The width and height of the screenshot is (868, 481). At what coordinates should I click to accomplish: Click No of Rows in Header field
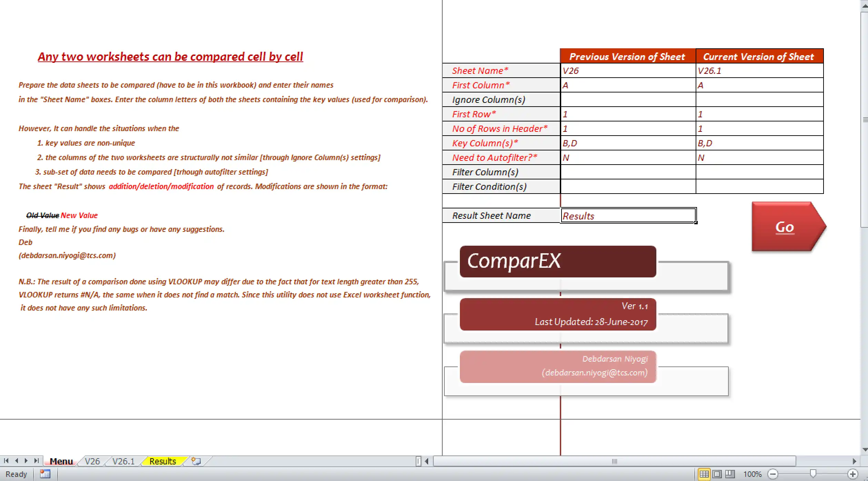click(x=627, y=129)
